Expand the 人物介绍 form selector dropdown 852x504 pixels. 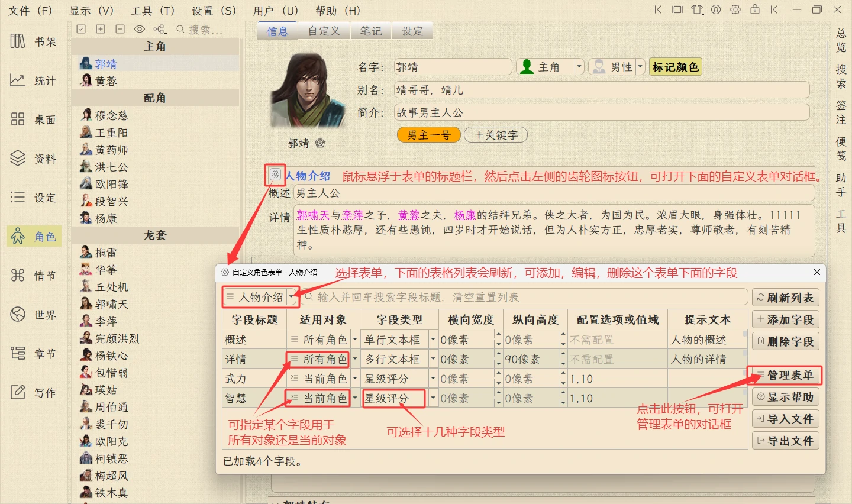(291, 297)
